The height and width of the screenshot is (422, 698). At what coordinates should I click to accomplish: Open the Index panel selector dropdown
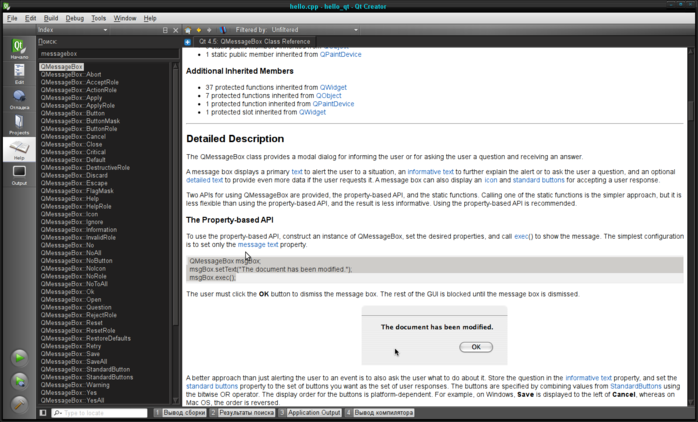tap(73, 30)
